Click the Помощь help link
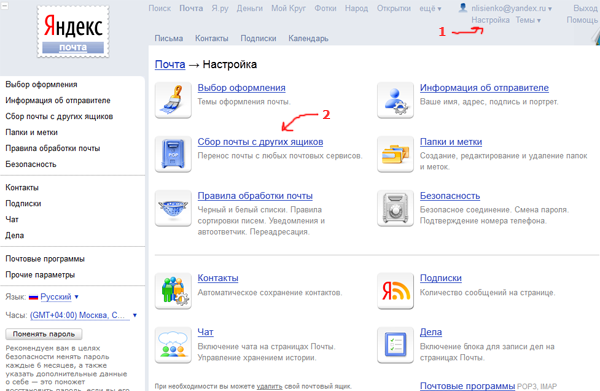600x391 pixels. point(582,20)
